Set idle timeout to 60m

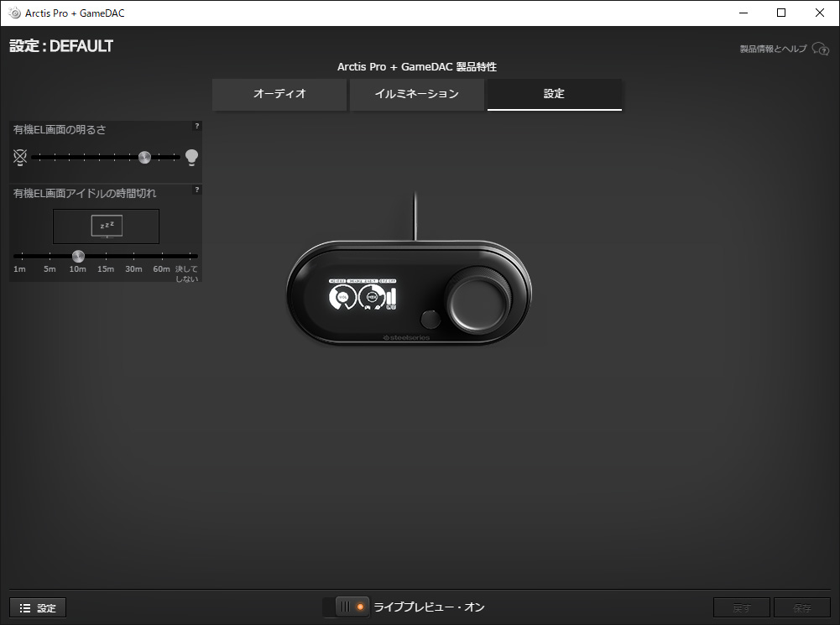click(161, 268)
